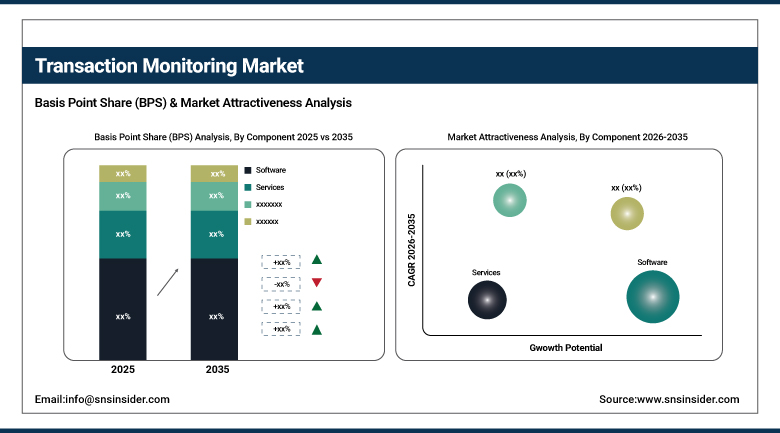Viewport: 780px width, 433px height.
Task: Click the teal Services segment of the 2025 bar
Action: 123,234
